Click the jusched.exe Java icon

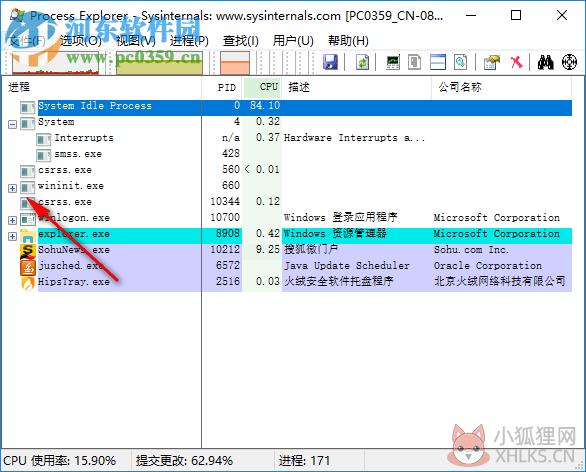click(28, 268)
